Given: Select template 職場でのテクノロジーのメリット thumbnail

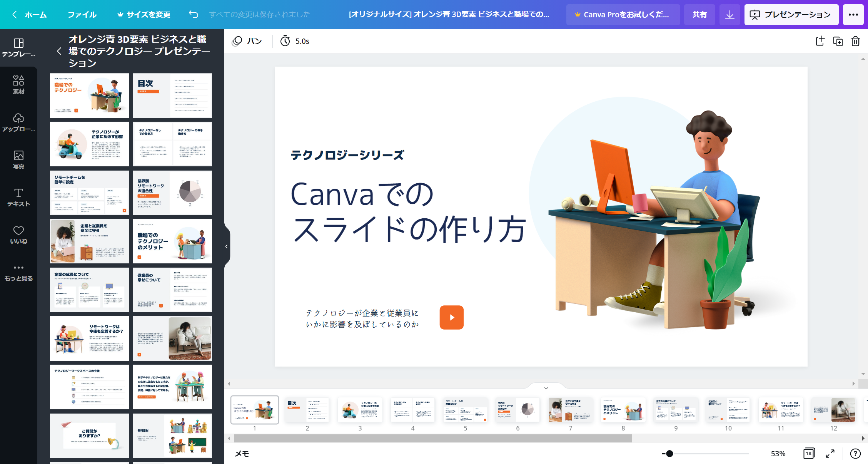Looking at the screenshot, I should coord(172,241).
